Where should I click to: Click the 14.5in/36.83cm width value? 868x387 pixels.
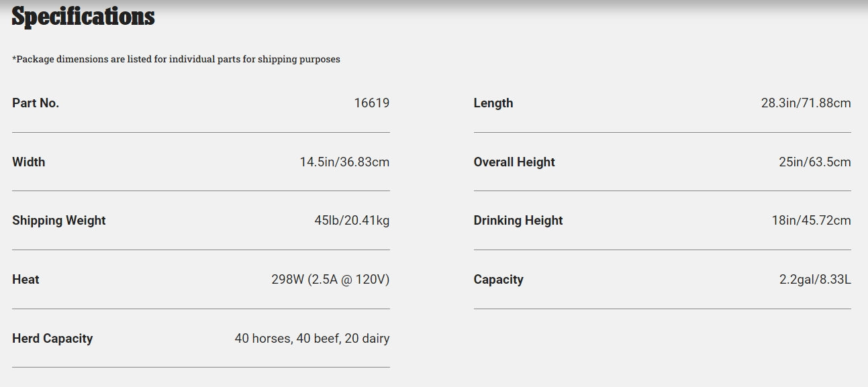344,162
